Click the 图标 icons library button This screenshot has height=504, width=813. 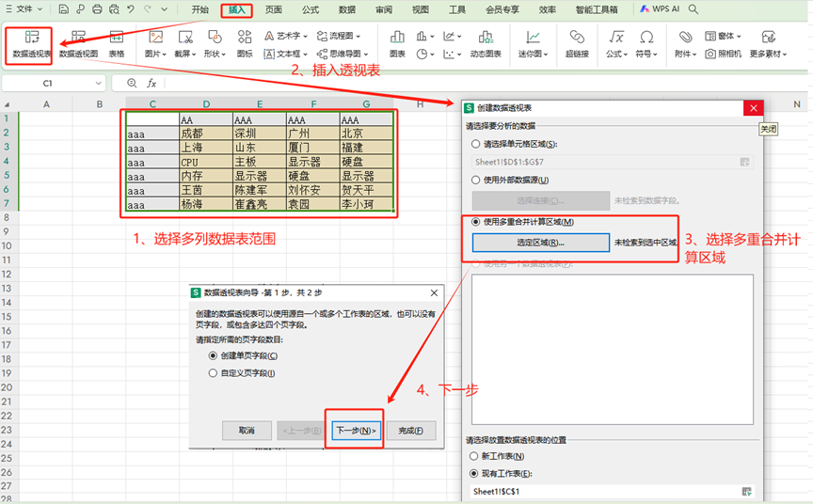click(245, 38)
